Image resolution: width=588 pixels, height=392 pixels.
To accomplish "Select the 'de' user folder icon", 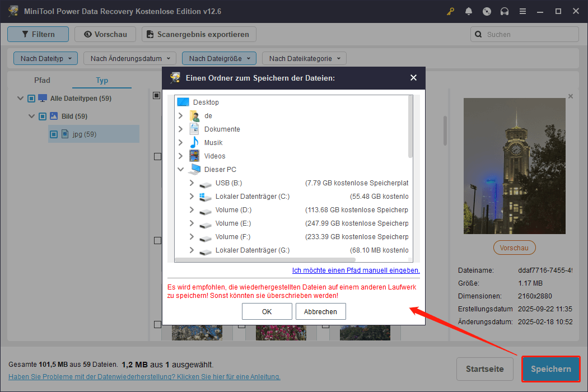I will [x=195, y=115].
